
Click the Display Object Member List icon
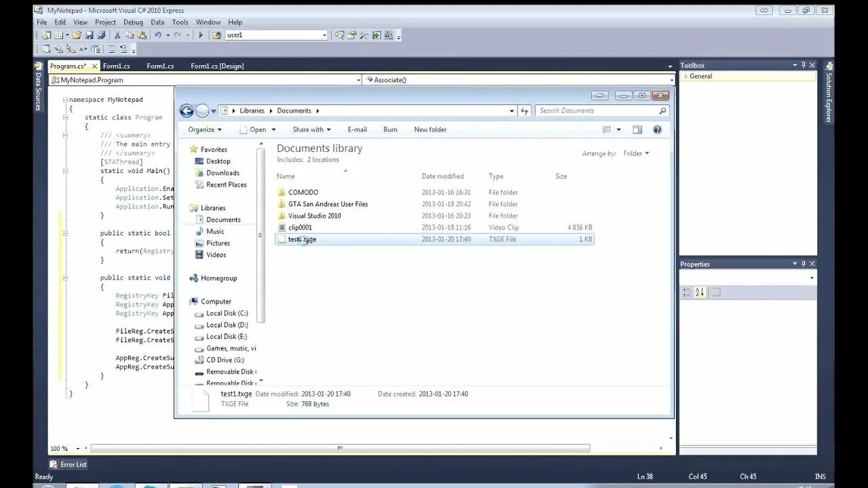(46, 49)
